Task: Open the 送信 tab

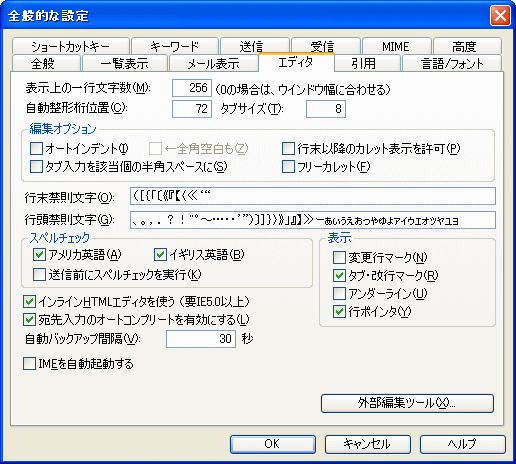Action: [254, 46]
